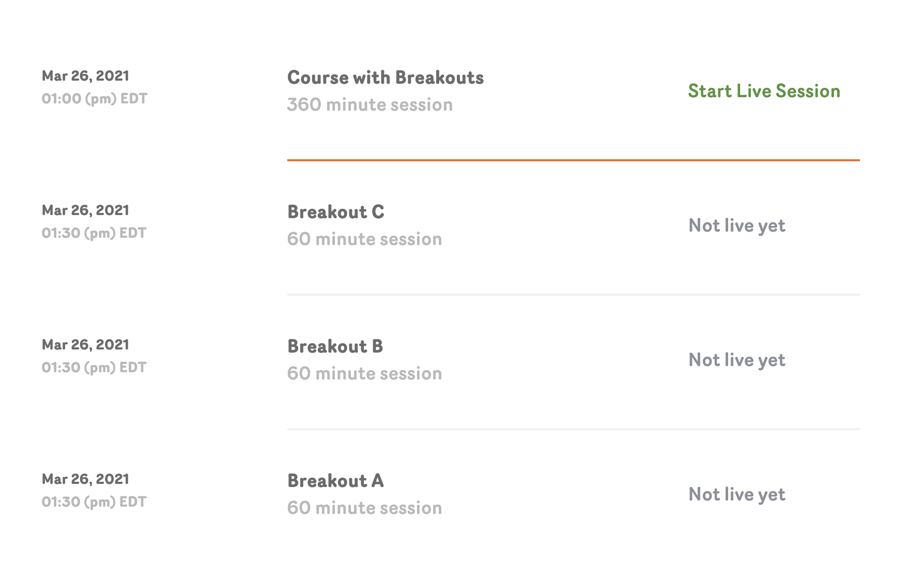Viewport: 924px width, 578px height.
Task: Click the Mar 26, 2021 date beside Breakout B
Action: pos(85,345)
